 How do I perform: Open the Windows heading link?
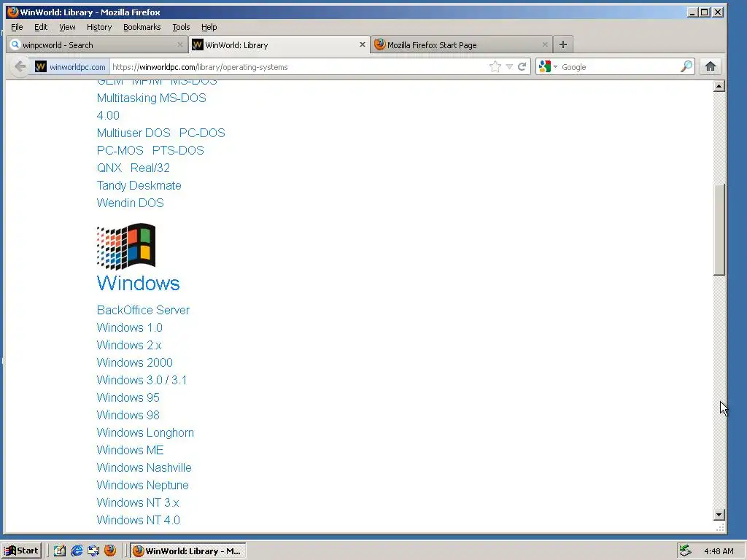coord(138,284)
